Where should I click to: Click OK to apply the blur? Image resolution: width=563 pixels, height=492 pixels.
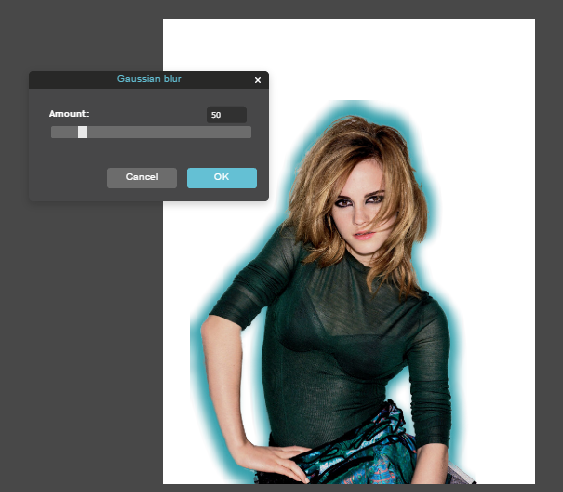pos(222,178)
